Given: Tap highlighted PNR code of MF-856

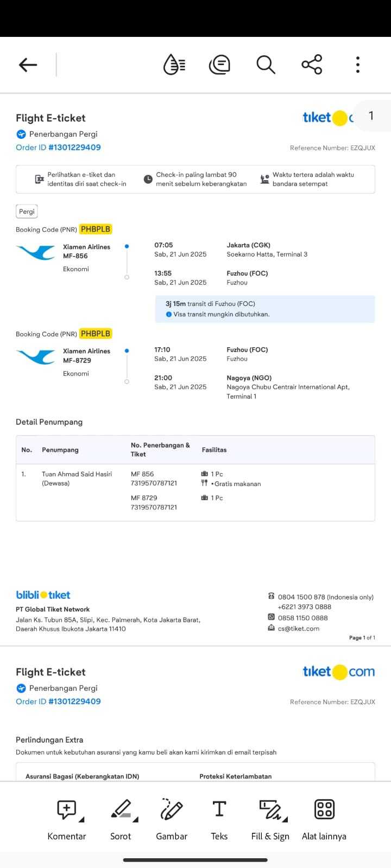Looking at the screenshot, I should click(96, 229).
